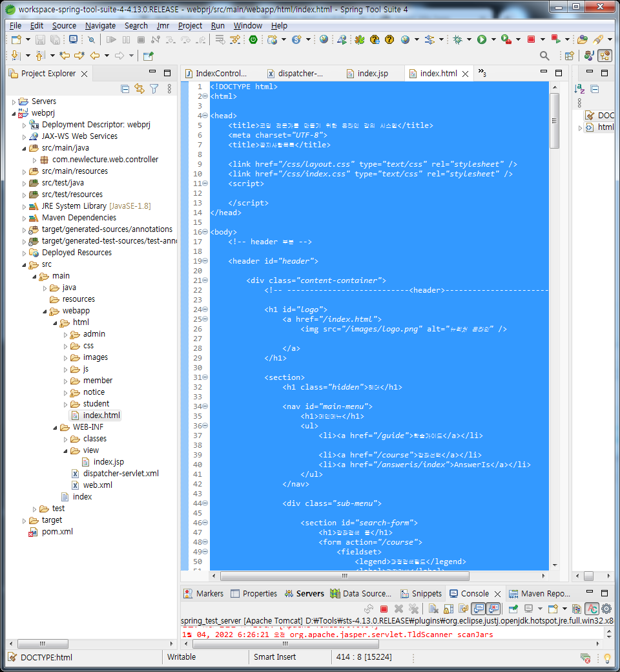This screenshot has width=620, height=672.
Task: Toggle Show Console on standard error change
Action: 493,609
